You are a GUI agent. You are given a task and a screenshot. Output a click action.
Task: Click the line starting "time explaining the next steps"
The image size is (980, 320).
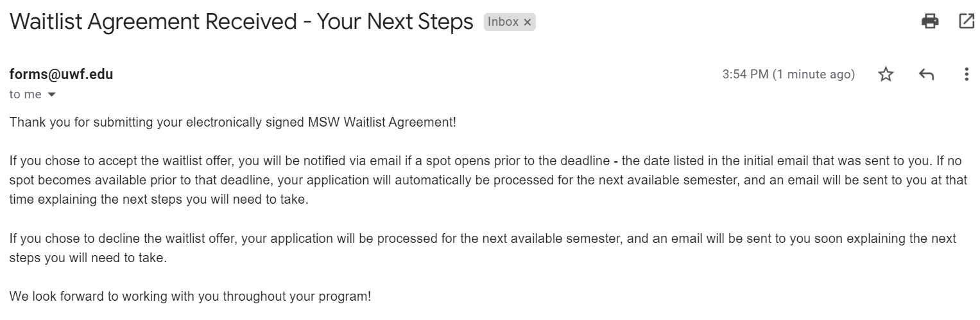click(159, 200)
